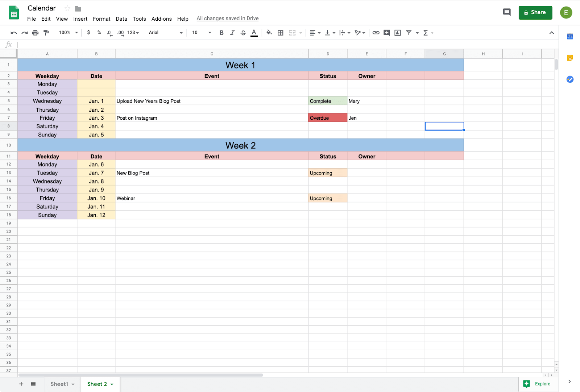Image resolution: width=580 pixels, height=392 pixels.
Task: Select the Week 2 header cell
Action: pos(241,145)
